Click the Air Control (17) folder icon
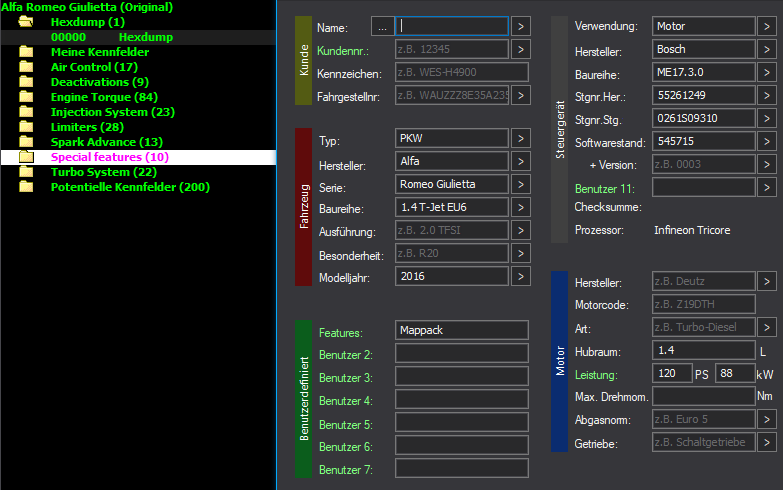Screen dimensions: 783x490 (x=26, y=67)
